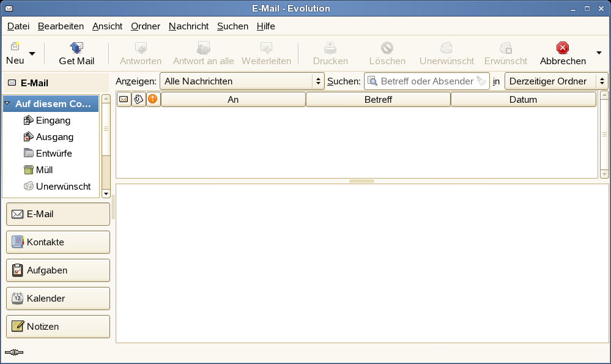Image resolution: width=611 pixels, height=364 pixels.
Task: Collapse the Auf diesem Computer tree node
Action: coord(7,103)
